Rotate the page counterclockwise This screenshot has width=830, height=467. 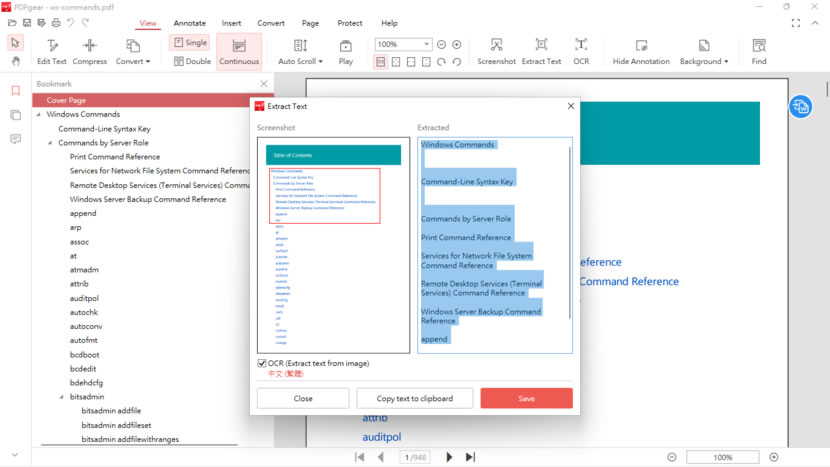(x=457, y=62)
